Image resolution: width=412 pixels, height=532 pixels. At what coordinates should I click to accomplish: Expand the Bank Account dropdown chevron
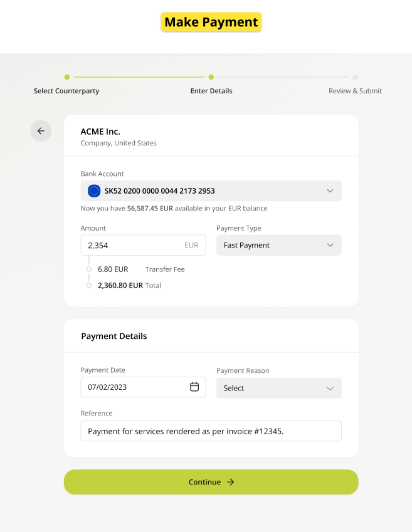click(x=330, y=190)
